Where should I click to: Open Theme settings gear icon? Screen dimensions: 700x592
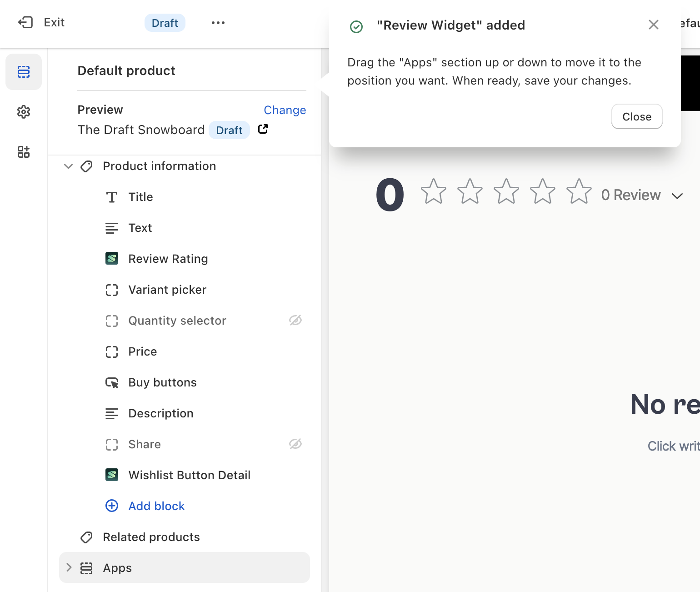click(x=24, y=112)
